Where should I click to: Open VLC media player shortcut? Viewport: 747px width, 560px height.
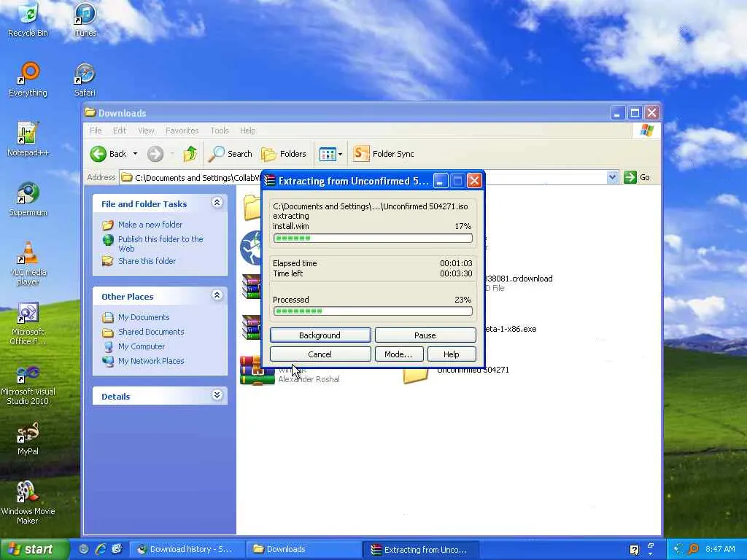[28, 263]
